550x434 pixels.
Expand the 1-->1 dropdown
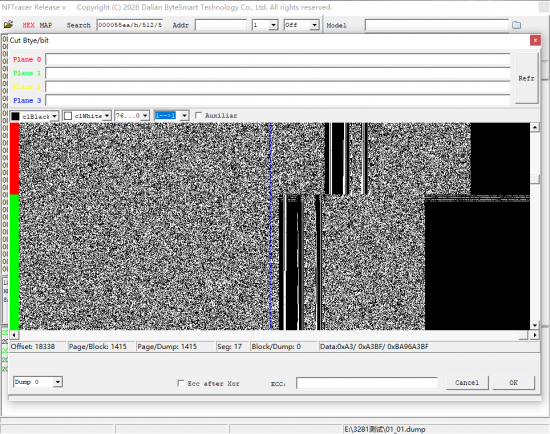click(x=184, y=115)
